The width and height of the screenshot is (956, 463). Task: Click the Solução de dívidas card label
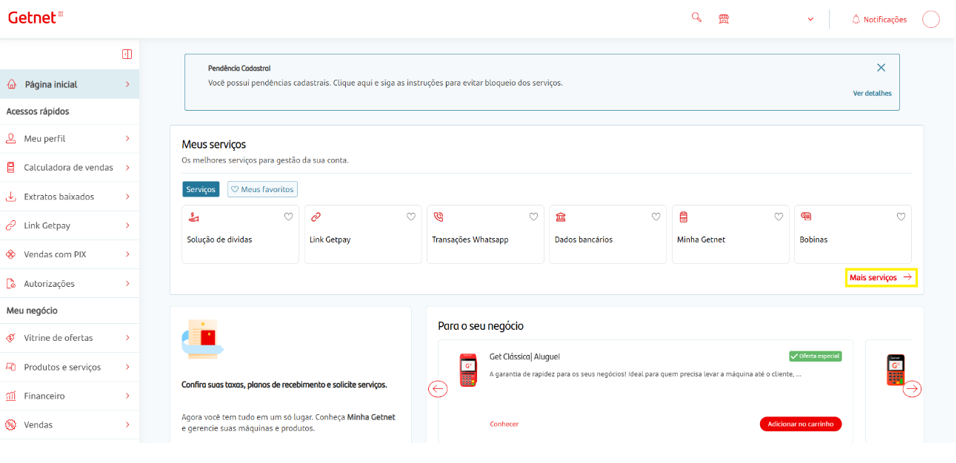(219, 240)
